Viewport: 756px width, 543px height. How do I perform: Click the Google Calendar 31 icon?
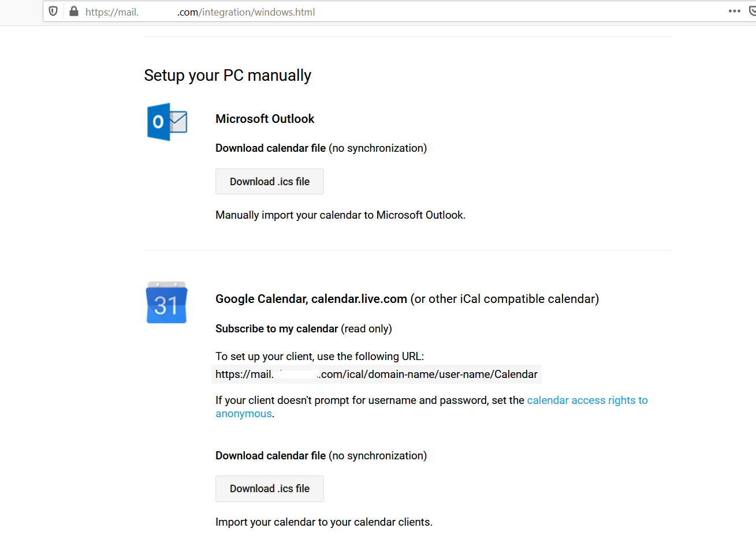coord(167,302)
